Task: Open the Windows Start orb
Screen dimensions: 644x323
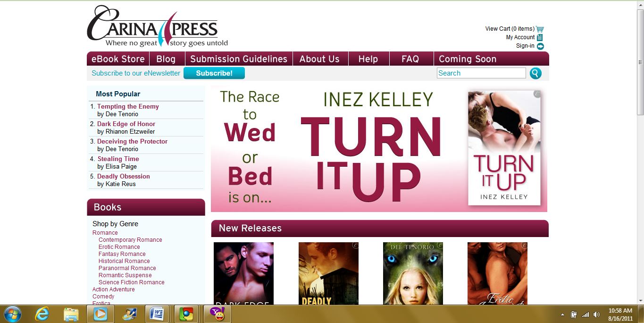Action: coord(12,314)
